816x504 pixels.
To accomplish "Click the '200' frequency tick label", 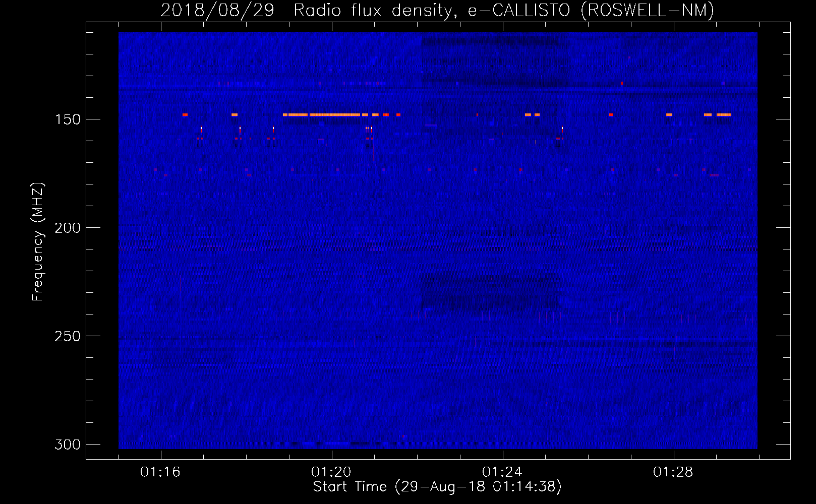I will [68, 228].
